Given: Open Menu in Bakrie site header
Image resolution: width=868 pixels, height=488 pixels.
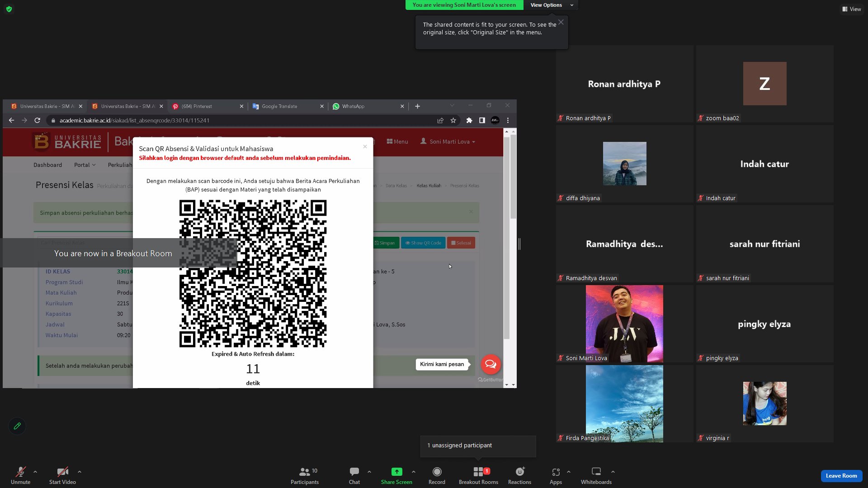Looking at the screenshot, I should (397, 141).
